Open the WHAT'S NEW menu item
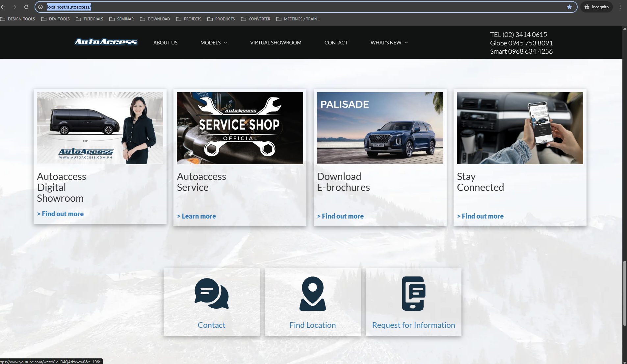 (x=386, y=43)
